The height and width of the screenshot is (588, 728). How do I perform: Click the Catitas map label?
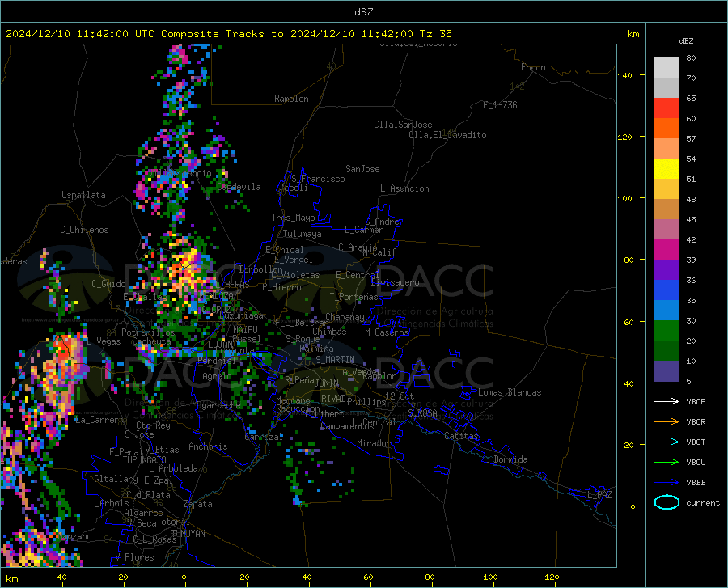click(461, 436)
